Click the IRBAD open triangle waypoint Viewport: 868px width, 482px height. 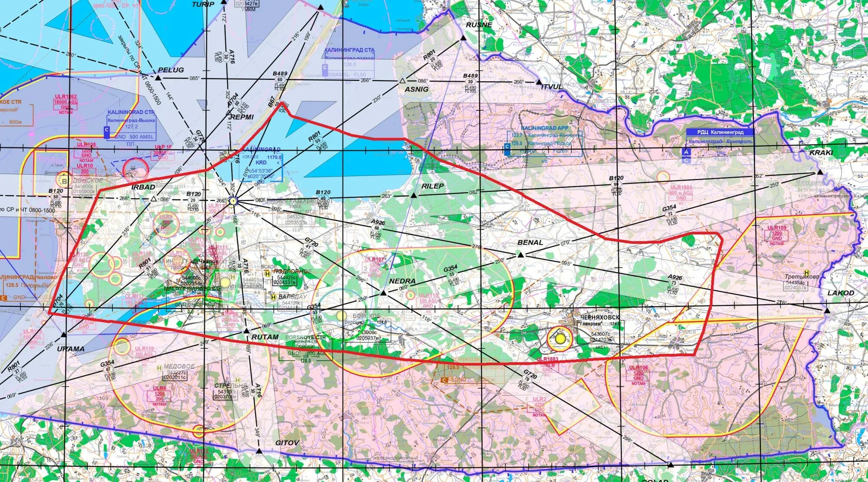[x=153, y=199]
